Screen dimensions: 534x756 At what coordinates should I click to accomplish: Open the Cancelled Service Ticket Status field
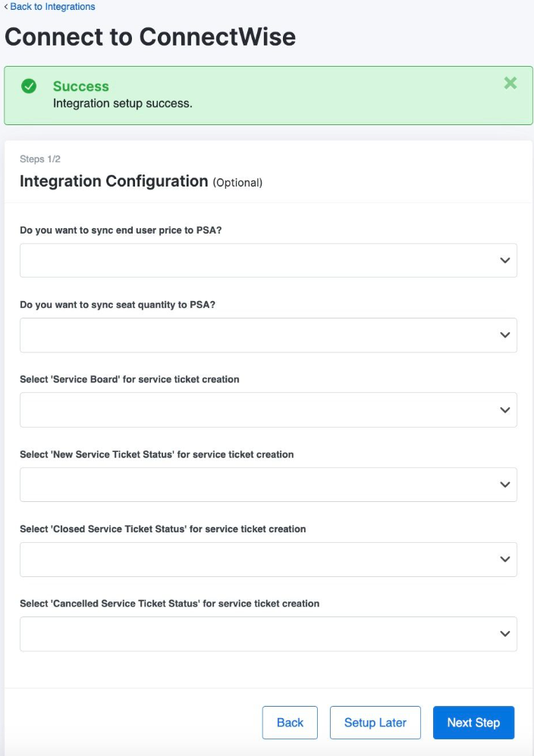(x=269, y=633)
